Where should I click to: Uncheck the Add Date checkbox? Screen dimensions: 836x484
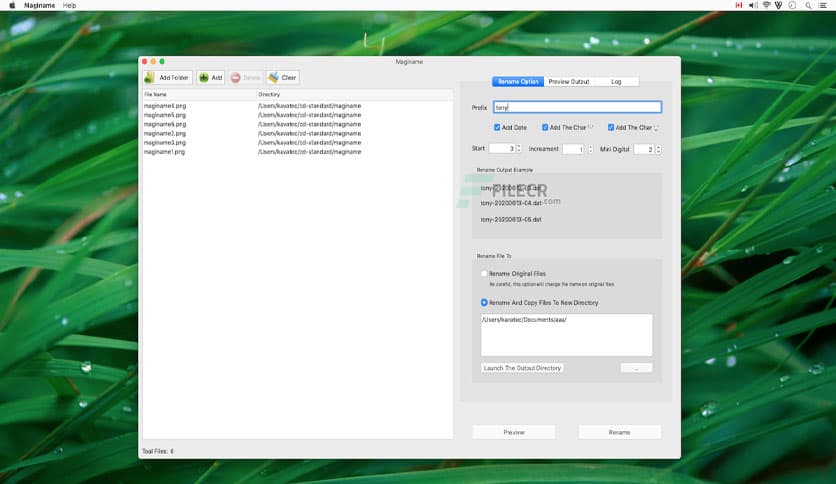[x=497, y=127]
